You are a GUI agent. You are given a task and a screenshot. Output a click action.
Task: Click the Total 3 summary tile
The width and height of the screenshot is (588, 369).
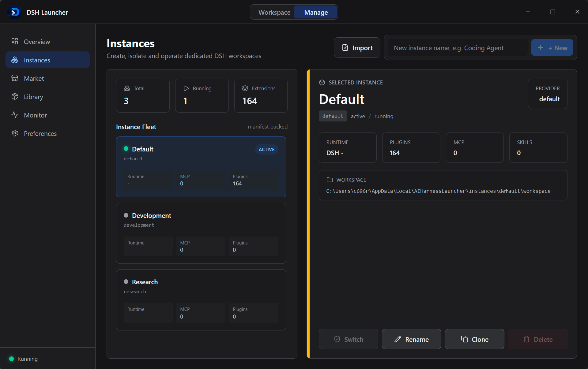point(143,95)
